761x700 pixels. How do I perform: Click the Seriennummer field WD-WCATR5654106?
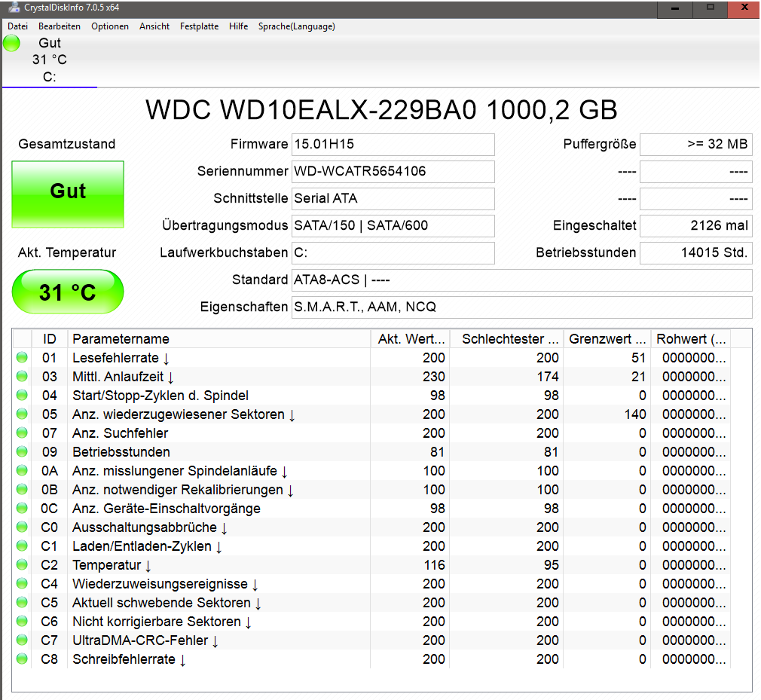click(x=393, y=171)
